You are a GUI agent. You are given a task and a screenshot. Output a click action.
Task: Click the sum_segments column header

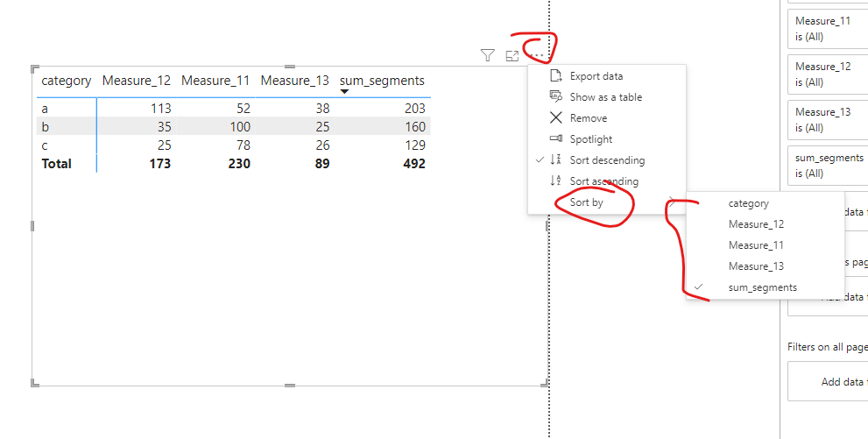(382, 81)
